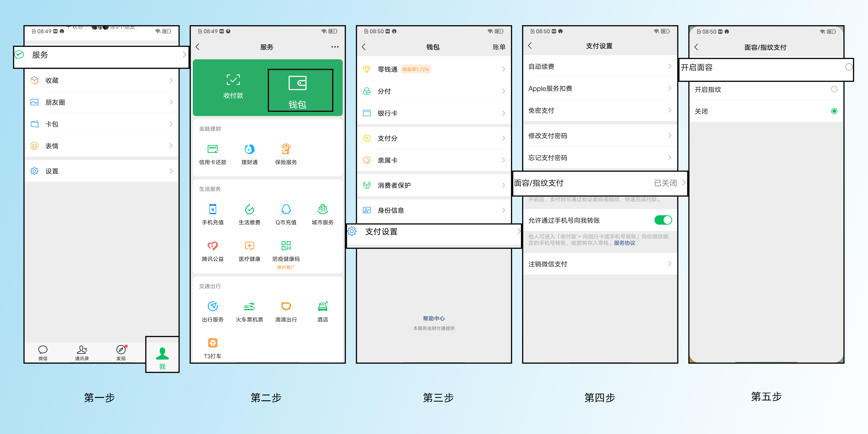The image size is (868, 434).
Task: Select the 关闭 radio option
Action: coord(834,111)
